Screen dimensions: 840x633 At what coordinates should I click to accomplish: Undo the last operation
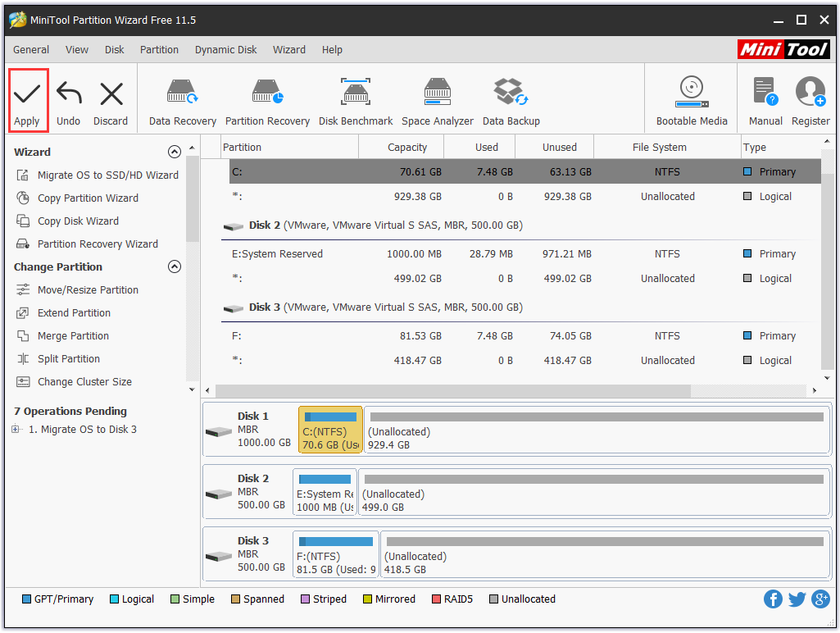pyautogui.click(x=69, y=104)
